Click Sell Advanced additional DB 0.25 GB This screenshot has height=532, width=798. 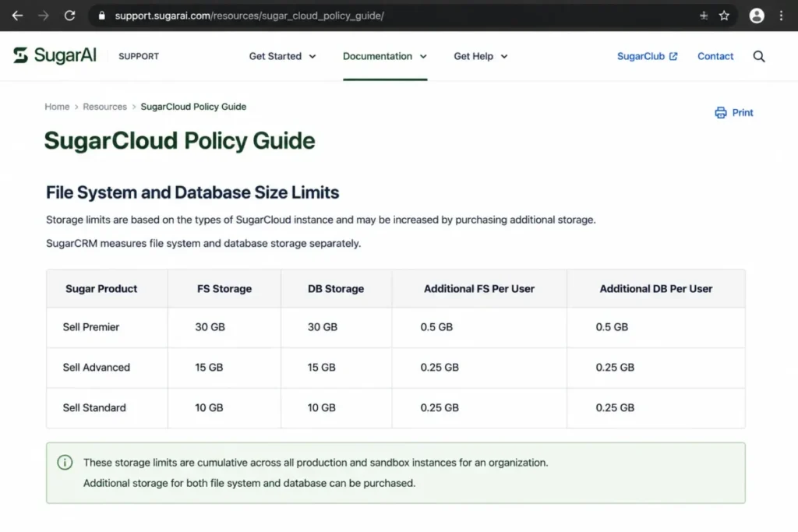(x=615, y=367)
